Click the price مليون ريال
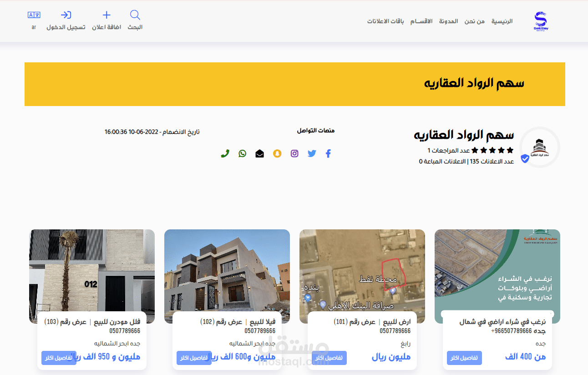 click(x=391, y=357)
